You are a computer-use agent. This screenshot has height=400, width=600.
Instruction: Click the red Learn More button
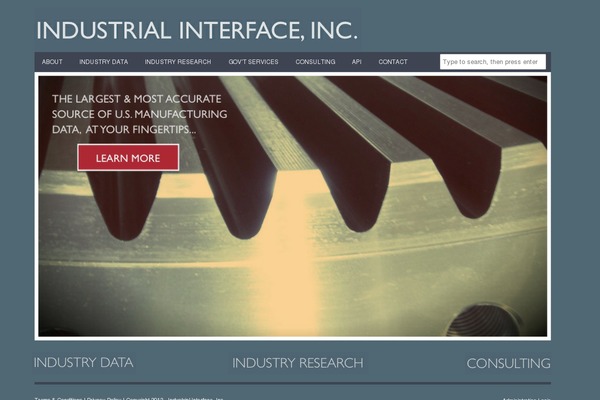pos(128,158)
